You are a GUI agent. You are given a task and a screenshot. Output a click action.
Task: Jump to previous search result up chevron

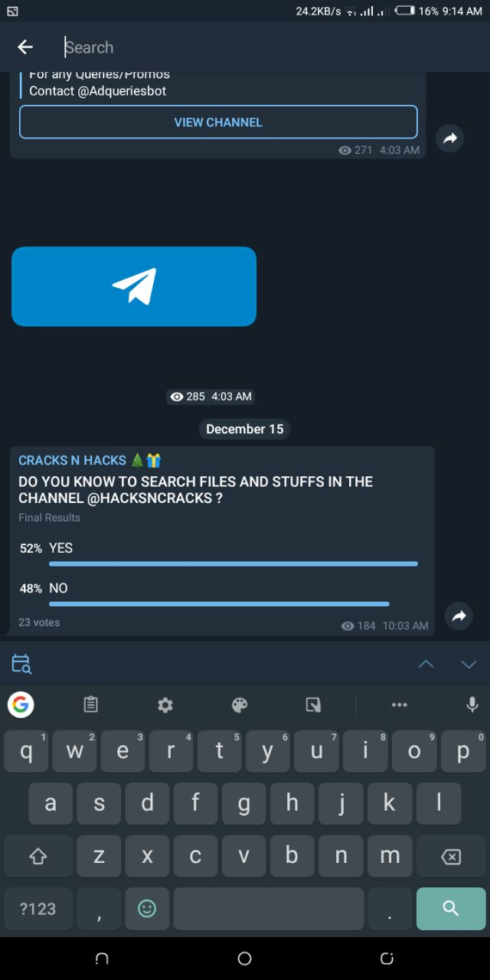click(x=426, y=664)
